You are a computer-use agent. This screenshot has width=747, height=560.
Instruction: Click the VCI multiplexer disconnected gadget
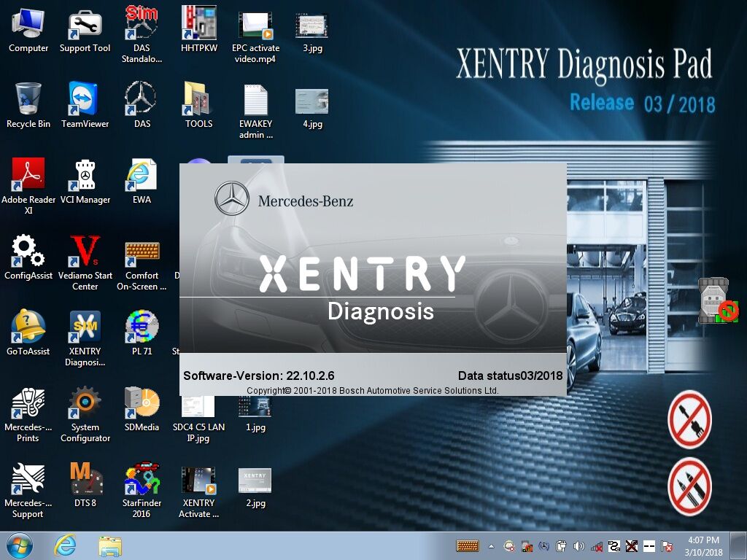(x=718, y=301)
